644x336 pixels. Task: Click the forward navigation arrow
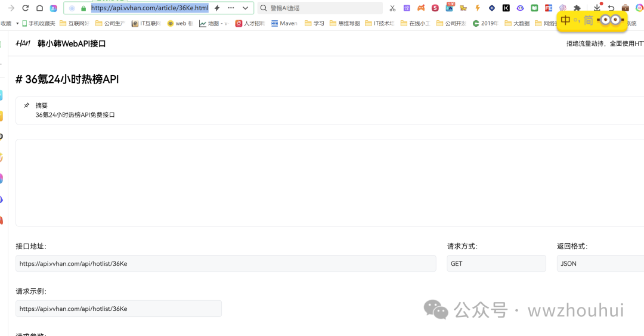(x=11, y=8)
